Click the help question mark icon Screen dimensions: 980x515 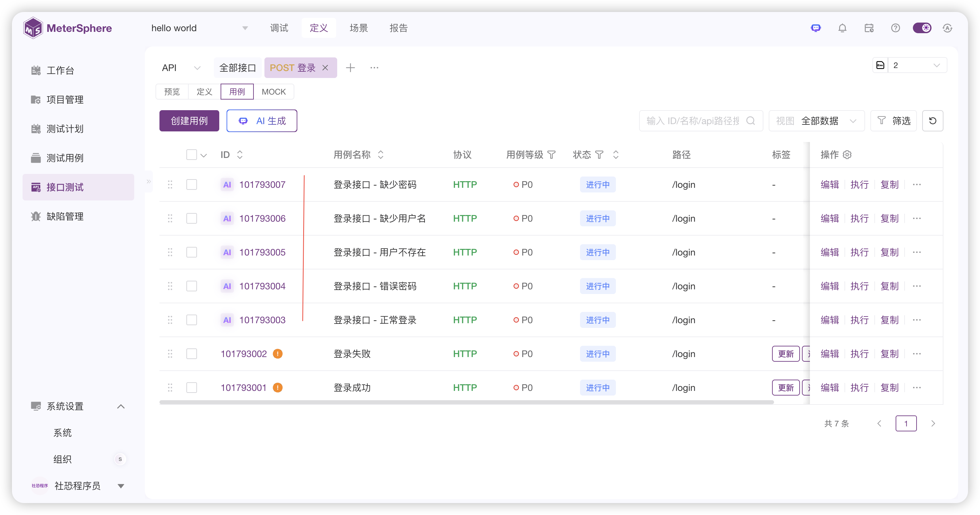895,28
